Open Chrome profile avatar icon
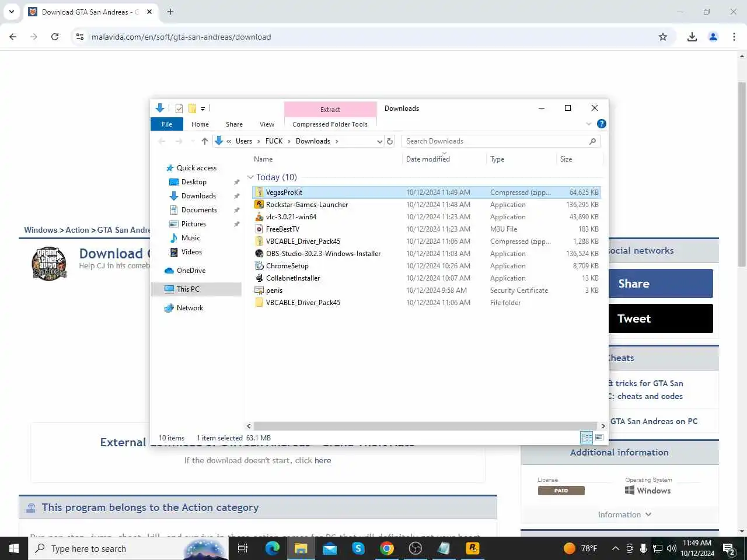Image resolution: width=747 pixels, height=560 pixels. pos(713,37)
